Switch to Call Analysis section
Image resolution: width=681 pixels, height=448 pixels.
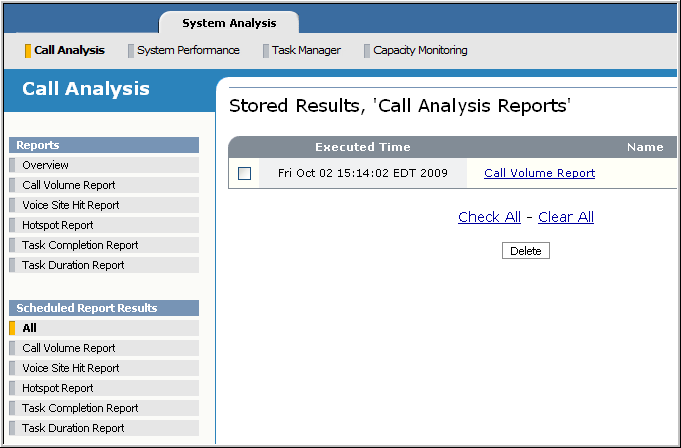pos(69,50)
